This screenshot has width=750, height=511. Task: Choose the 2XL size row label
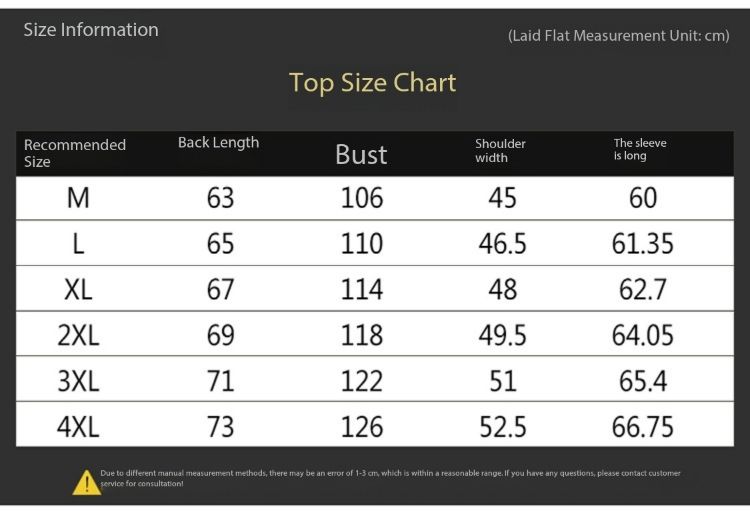coord(78,336)
